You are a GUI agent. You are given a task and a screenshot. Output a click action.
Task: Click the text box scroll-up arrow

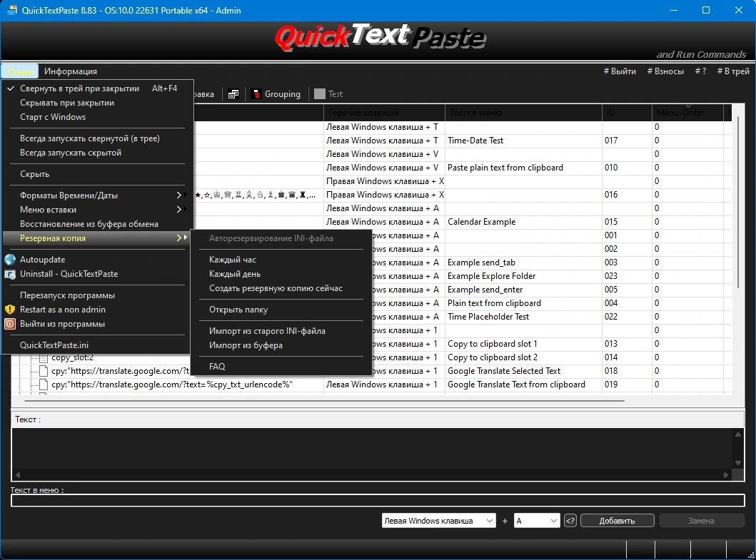[738, 434]
